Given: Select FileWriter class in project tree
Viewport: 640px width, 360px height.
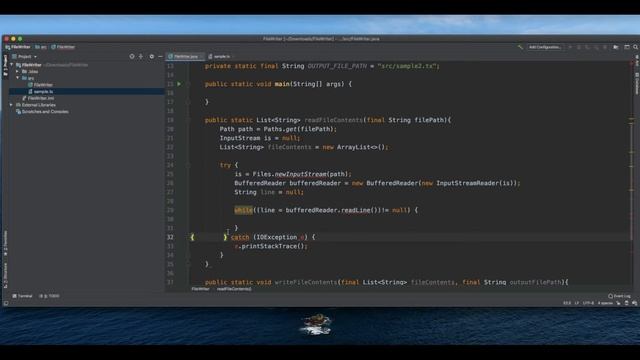Looking at the screenshot, I should pyautogui.click(x=40, y=85).
